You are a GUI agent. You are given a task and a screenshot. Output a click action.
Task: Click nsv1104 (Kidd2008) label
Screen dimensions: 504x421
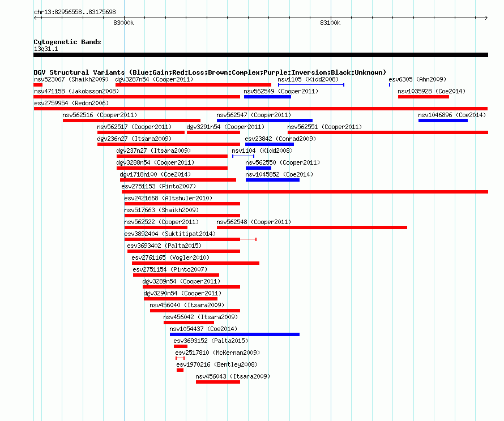262,151
